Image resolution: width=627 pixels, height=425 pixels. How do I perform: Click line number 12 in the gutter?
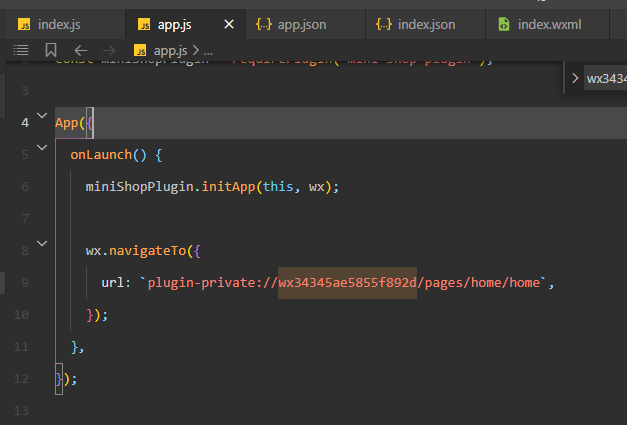coord(21,379)
